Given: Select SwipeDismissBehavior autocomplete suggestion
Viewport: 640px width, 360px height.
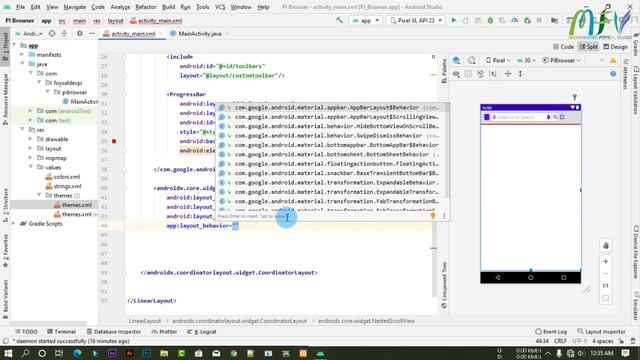Looking at the screenshot, I should pos(332,136).
